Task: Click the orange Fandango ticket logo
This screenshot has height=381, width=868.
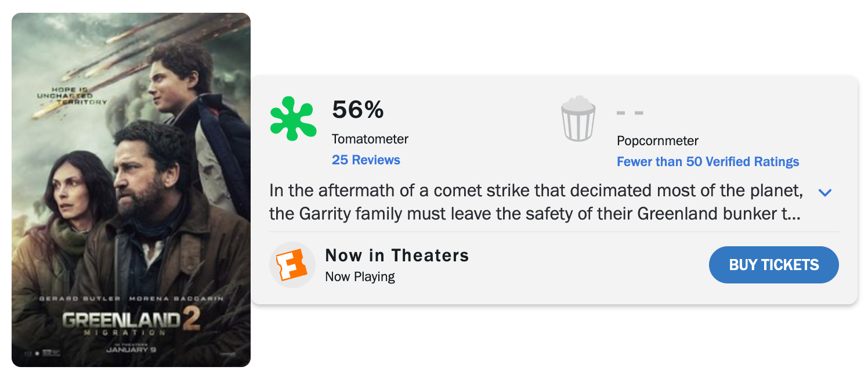Action: (292, 265)
